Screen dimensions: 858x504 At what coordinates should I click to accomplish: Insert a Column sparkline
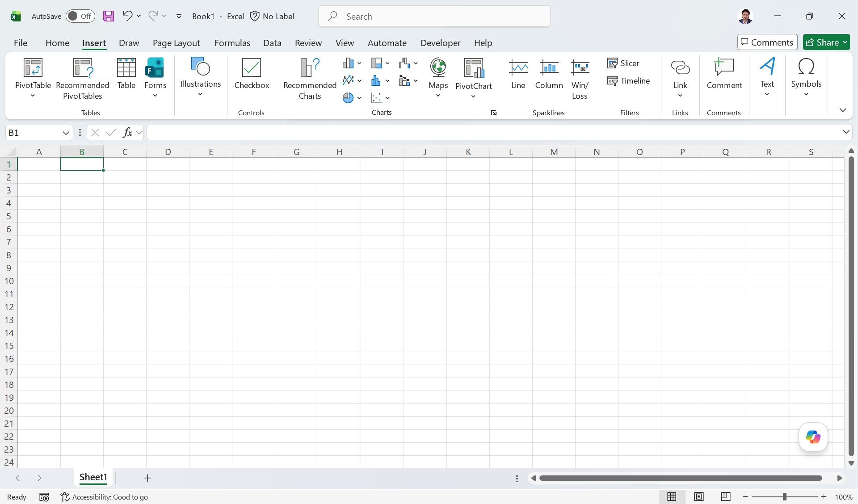click(x=549, y=74)
